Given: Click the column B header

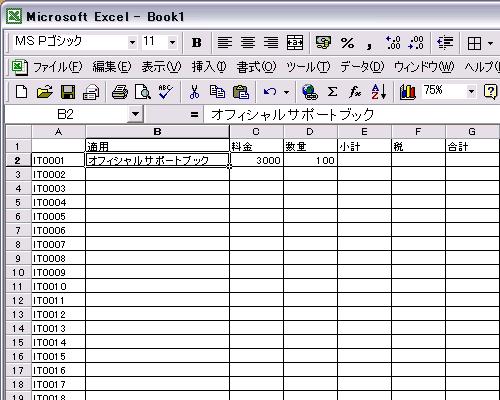Looking at the screenshot, I should tap(157, 132).
